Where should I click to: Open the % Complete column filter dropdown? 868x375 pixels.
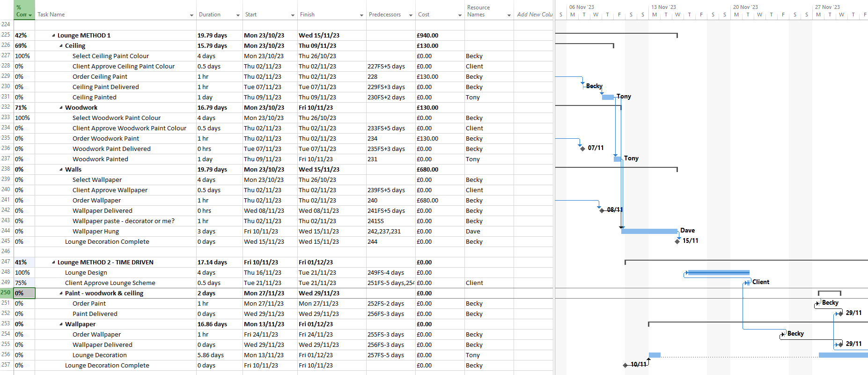tap(30, 15)
